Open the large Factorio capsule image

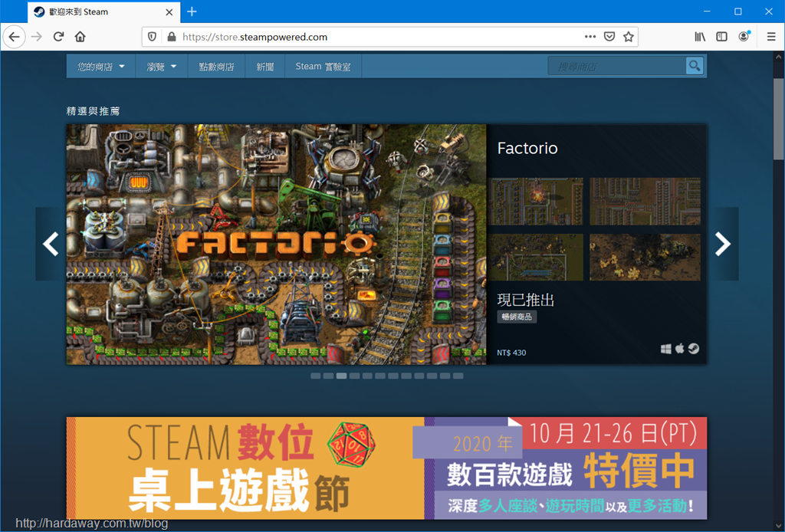276,245
